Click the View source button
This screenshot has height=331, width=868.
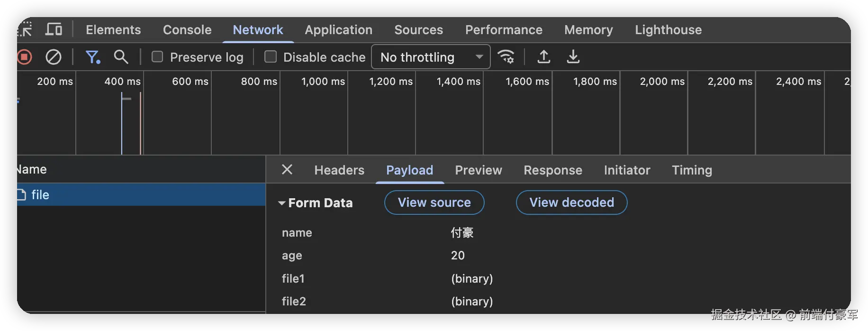point(434,202)
